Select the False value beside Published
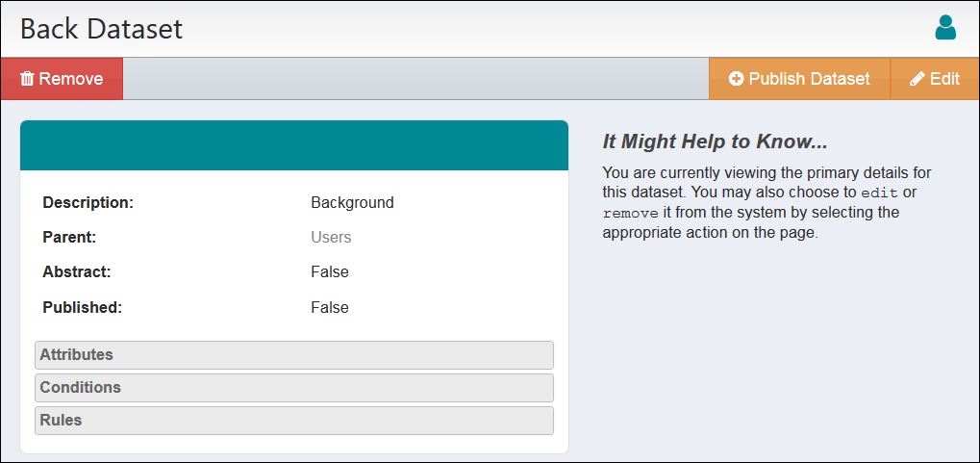 click(x=329, y=307)
